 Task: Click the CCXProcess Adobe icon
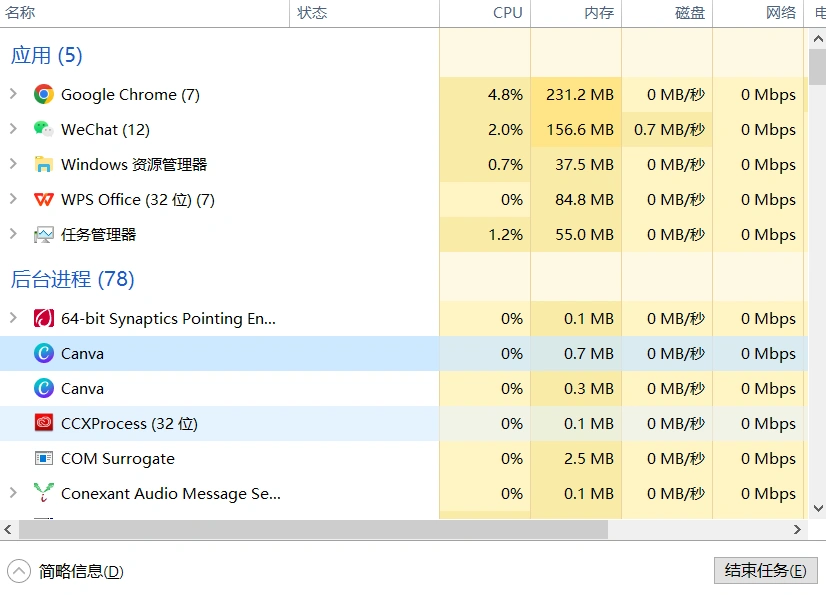coord(43,423)
